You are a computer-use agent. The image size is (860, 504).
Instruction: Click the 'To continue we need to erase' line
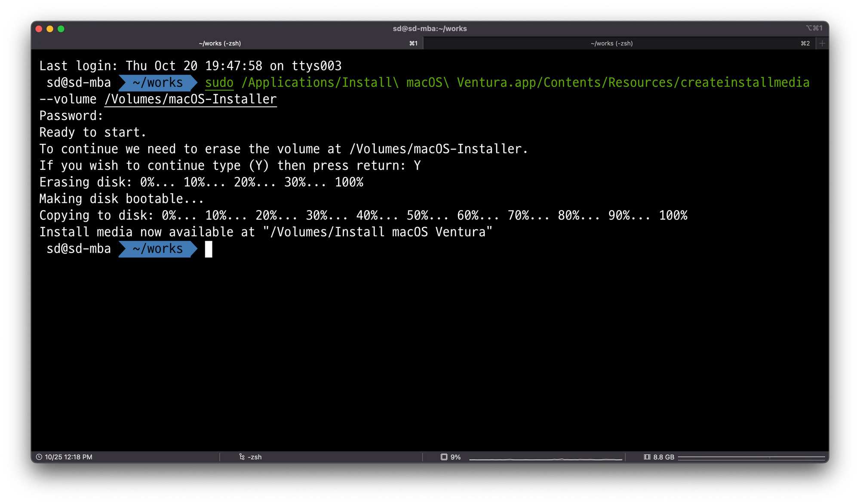(283, 149)
